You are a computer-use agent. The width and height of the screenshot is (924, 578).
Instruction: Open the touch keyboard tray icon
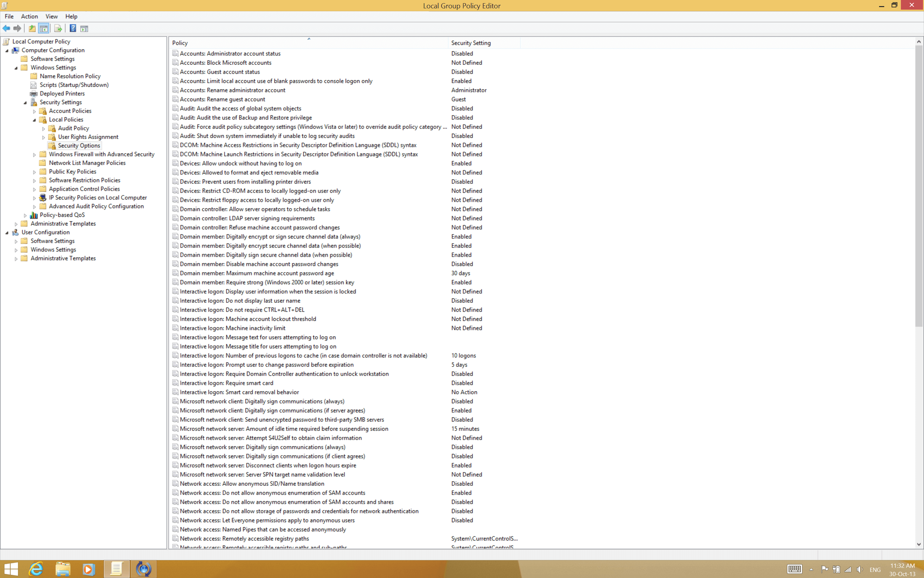(x=794, y=569)
